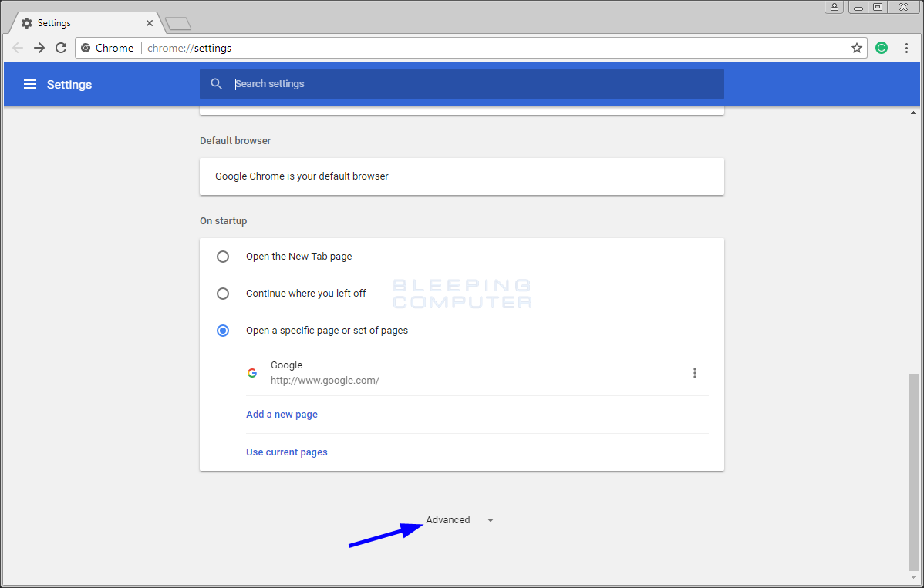Close the Settings tab
The height and width of the screenshot is (588, 924).
pos(149,23)
